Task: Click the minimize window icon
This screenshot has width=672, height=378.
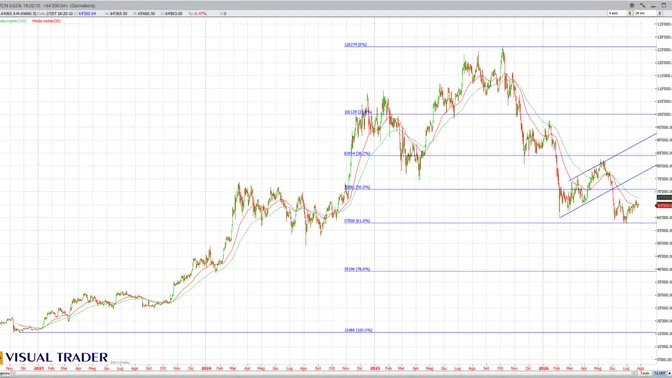Action: click(x=653, y=6)
